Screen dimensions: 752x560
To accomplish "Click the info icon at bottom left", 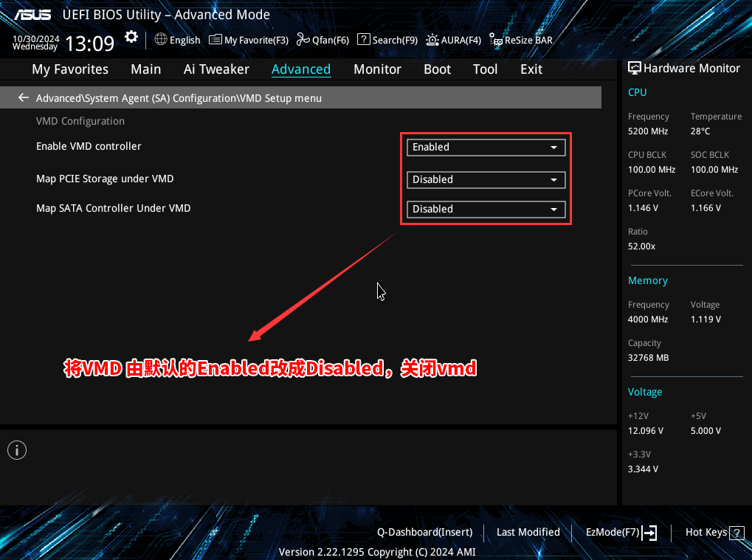I will pos(17,450).
